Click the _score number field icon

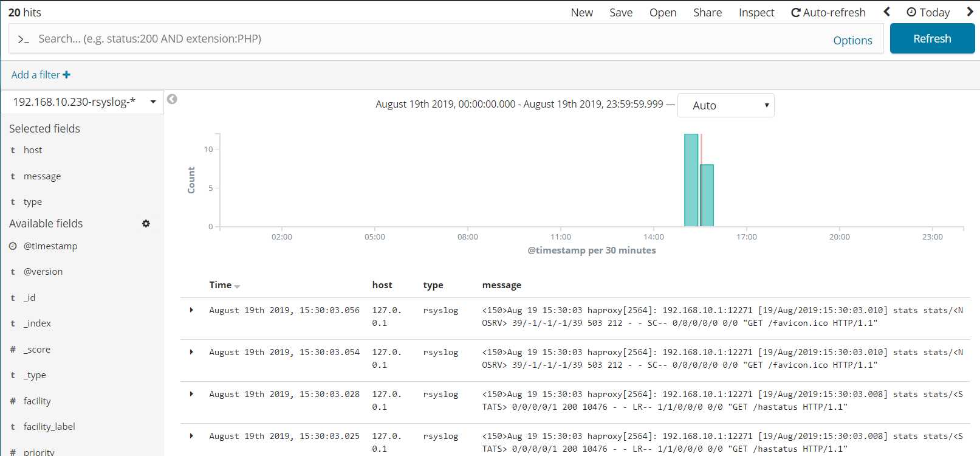pyautogui.click(x=13, y=350)
